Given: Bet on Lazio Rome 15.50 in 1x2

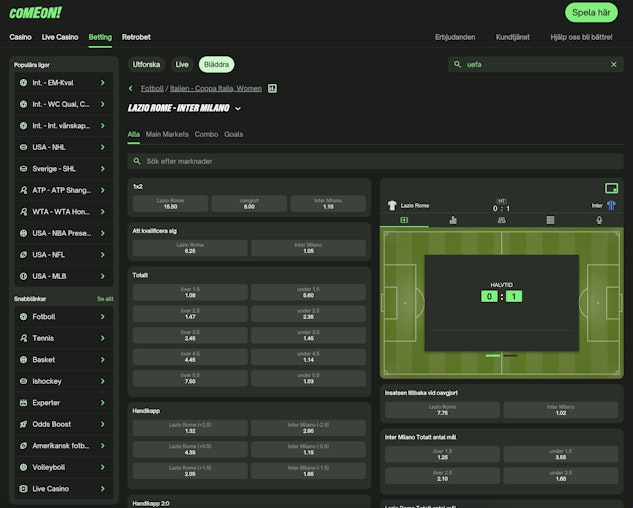Looking at the screenshot, I should tap(170, 204).
